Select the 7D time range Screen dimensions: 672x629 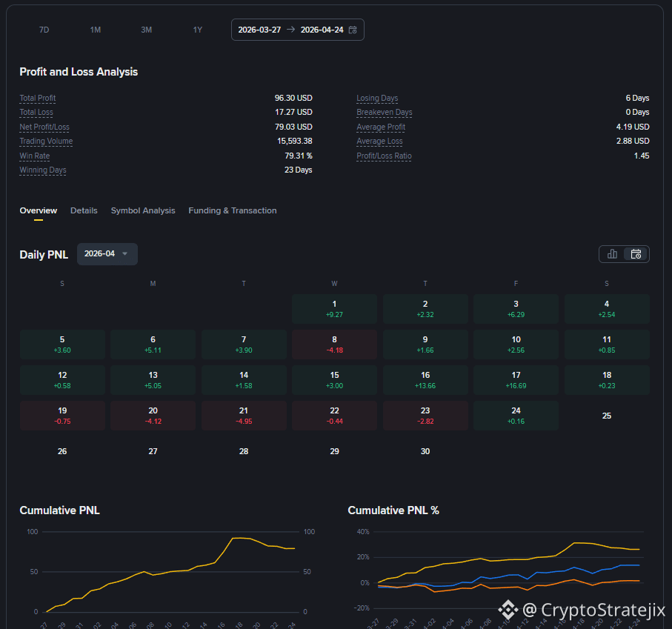[44, 30]
